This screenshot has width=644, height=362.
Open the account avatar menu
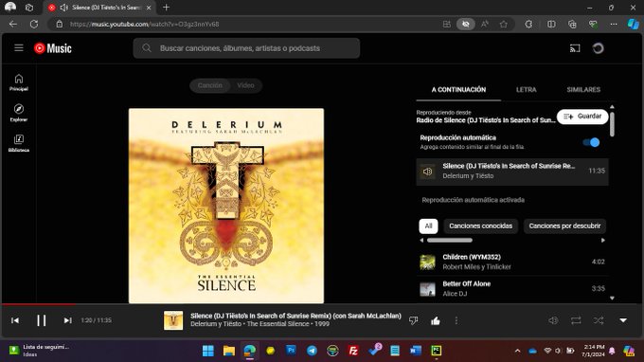tap(598, 48)
